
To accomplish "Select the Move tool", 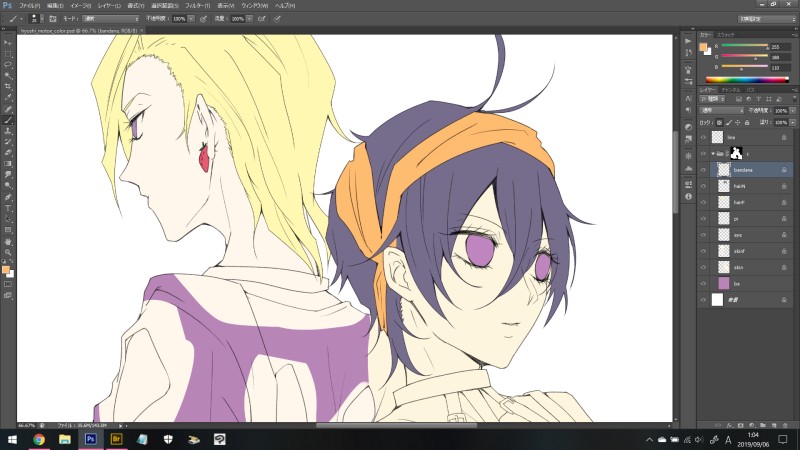I will 8,43.
